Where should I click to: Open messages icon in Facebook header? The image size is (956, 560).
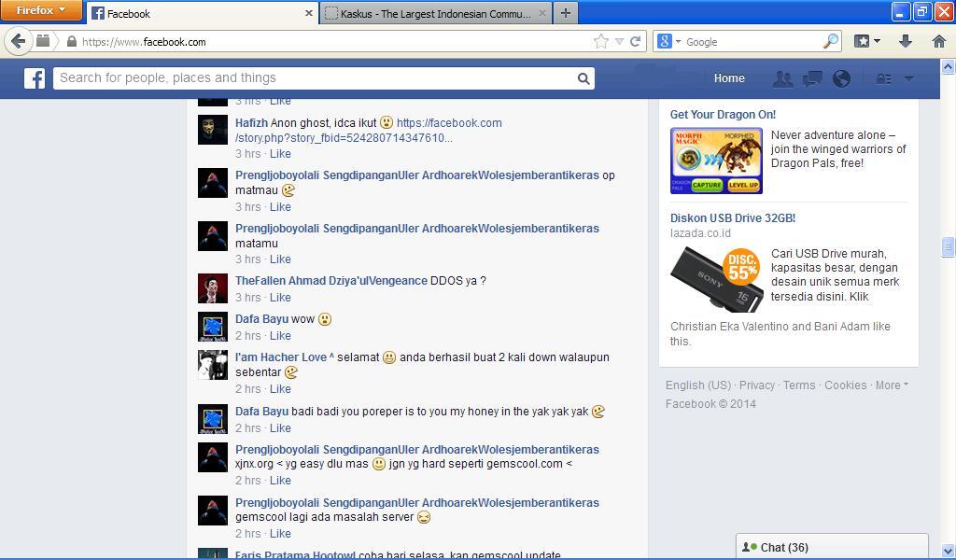point(812,78)
